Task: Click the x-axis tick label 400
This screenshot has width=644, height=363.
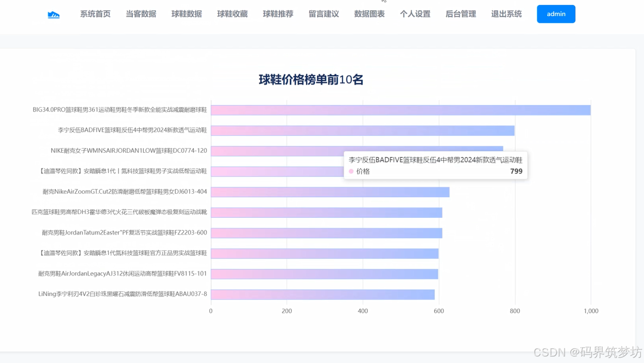Action: (363, 311)
